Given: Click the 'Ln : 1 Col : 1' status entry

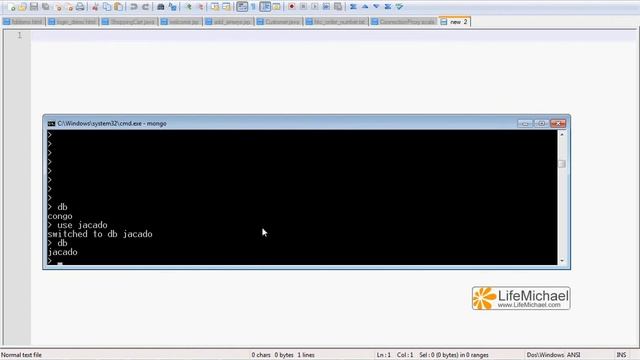Looking at the screenshot, I should (395, 355).
